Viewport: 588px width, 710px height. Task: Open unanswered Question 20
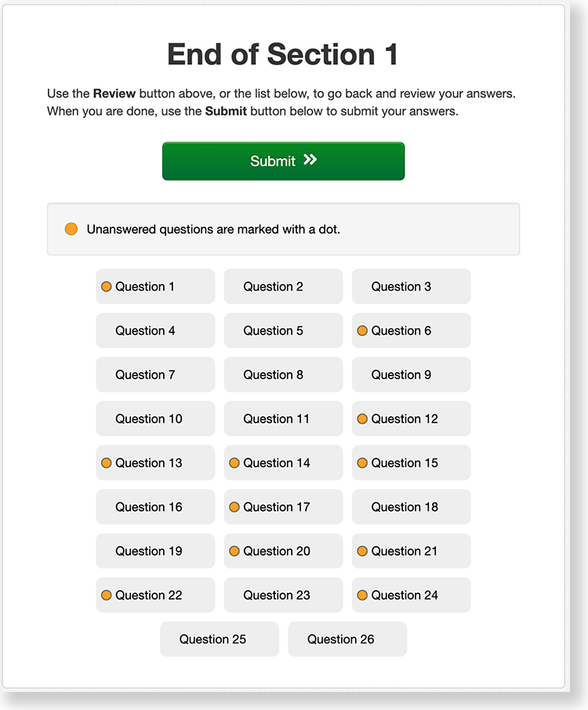click(283, 551)
